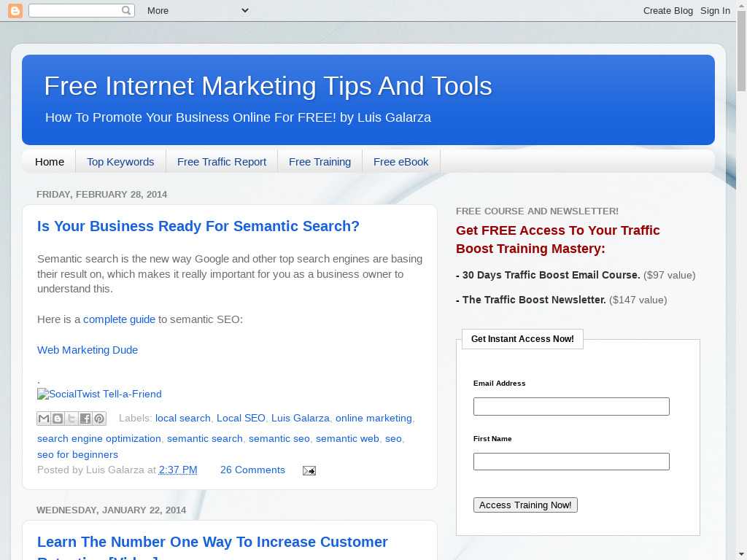747x560 pixels.
Task: Go to the Home tab
Action: [x=50, y=162]
